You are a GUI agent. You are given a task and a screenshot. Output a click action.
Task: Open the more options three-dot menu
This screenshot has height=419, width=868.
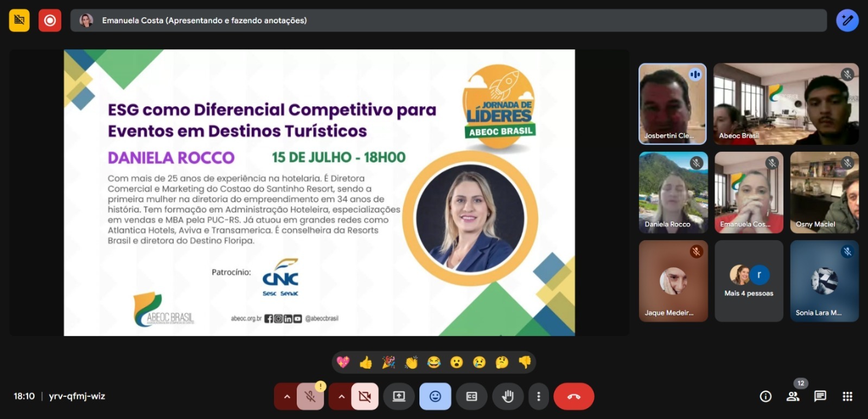pos(538,397)
